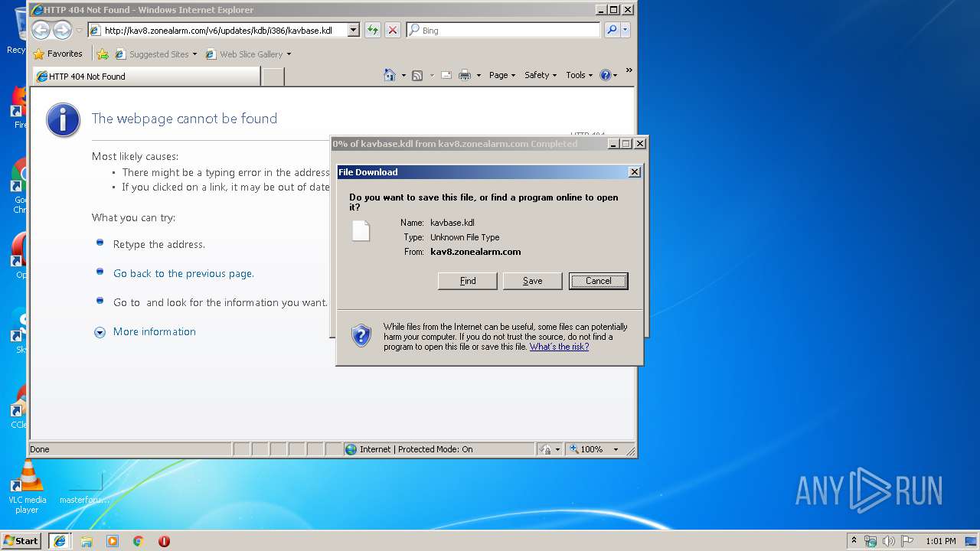Click the blue info icon on error page
This screenshot has height=551, width=980.
click(x=64, y=120)
